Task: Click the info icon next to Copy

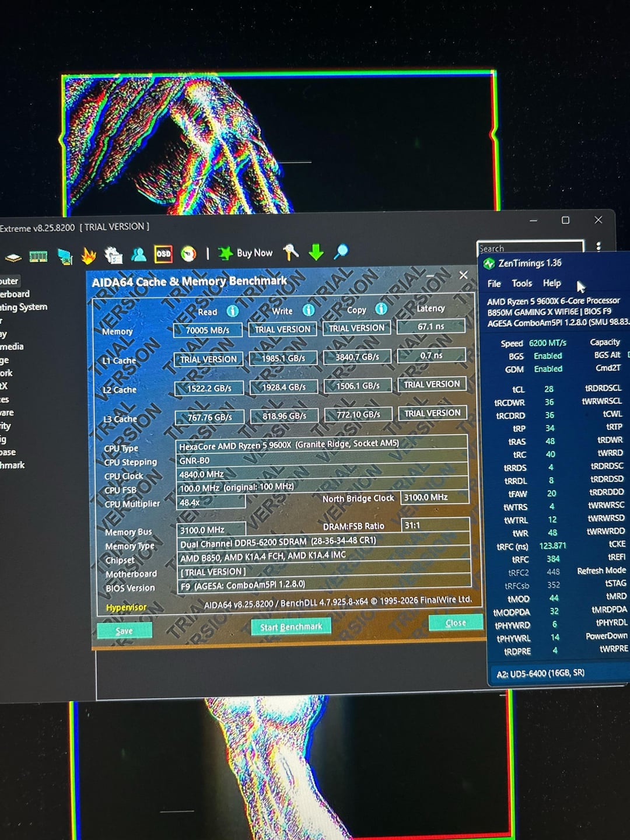Action: click(381, 309)
